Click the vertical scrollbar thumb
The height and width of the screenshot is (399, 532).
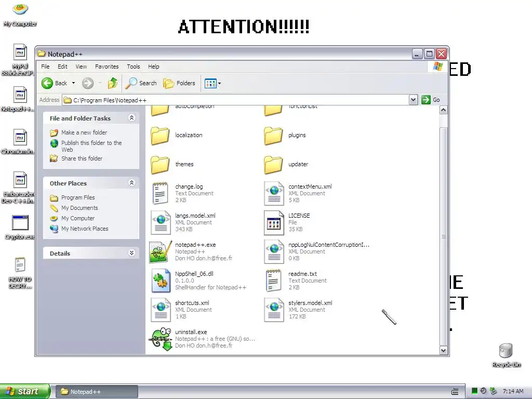click(x=444, y=236)
